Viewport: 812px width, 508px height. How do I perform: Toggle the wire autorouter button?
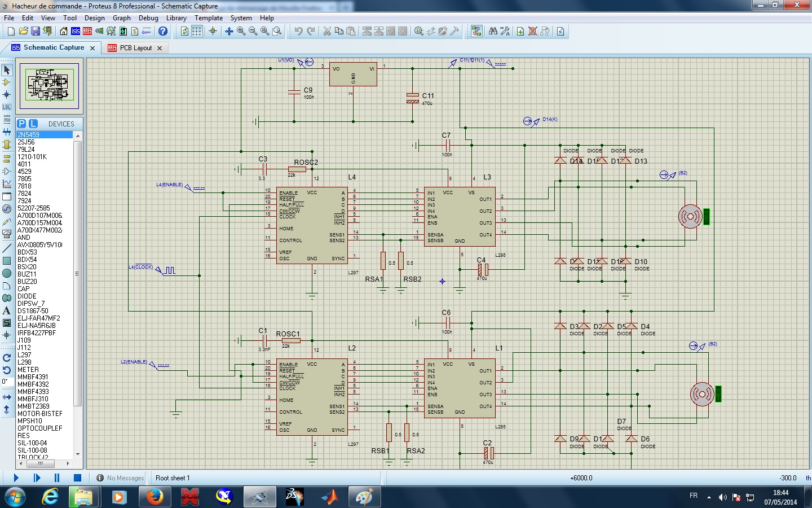point(476,32)
